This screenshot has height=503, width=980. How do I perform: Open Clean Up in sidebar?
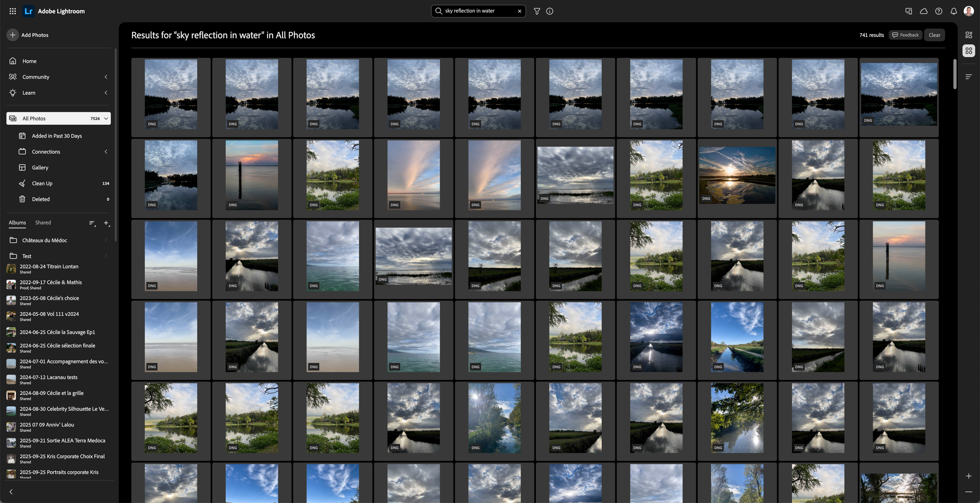pos(42,183)
